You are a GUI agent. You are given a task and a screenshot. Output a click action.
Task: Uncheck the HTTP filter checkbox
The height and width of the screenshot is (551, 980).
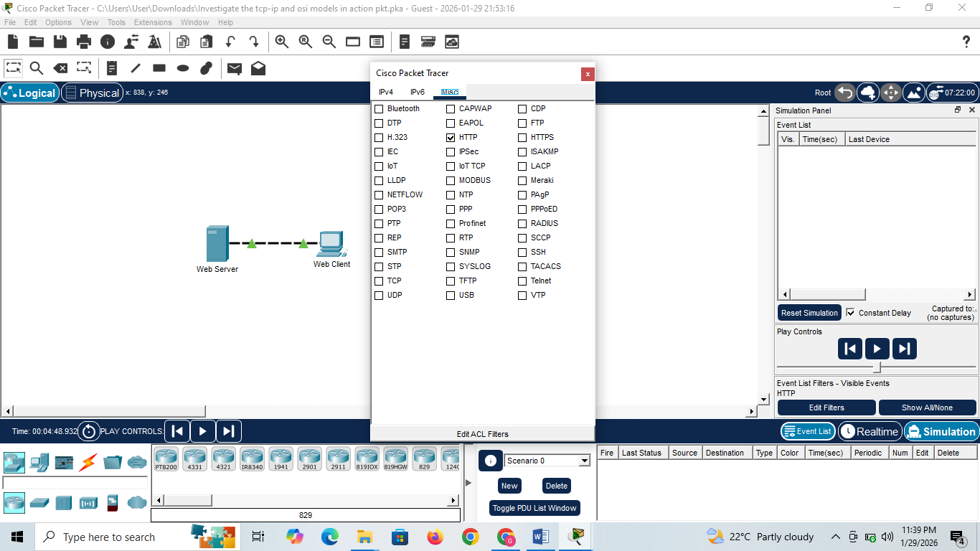tap(451, 137)
